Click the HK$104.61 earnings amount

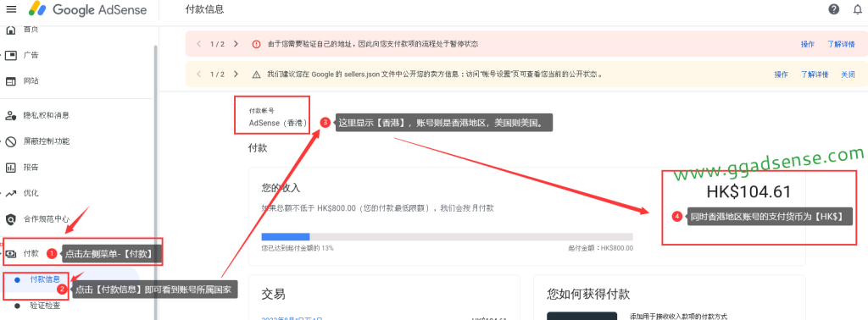point(748,192)
